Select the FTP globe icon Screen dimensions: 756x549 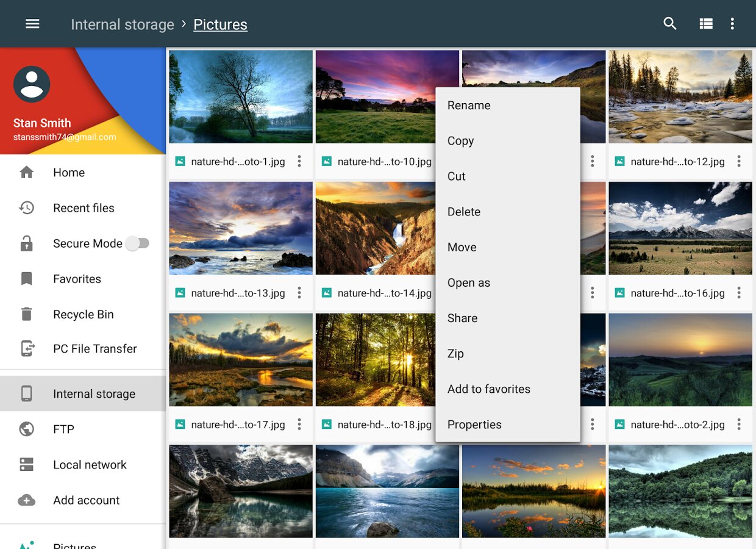click(x=26, y=429)
